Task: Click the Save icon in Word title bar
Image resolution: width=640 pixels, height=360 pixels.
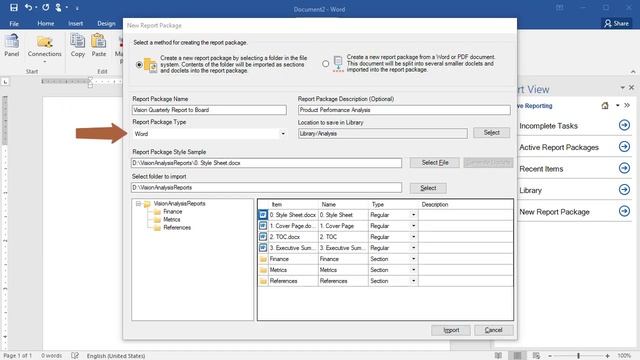Action: (x=14, y=7)
